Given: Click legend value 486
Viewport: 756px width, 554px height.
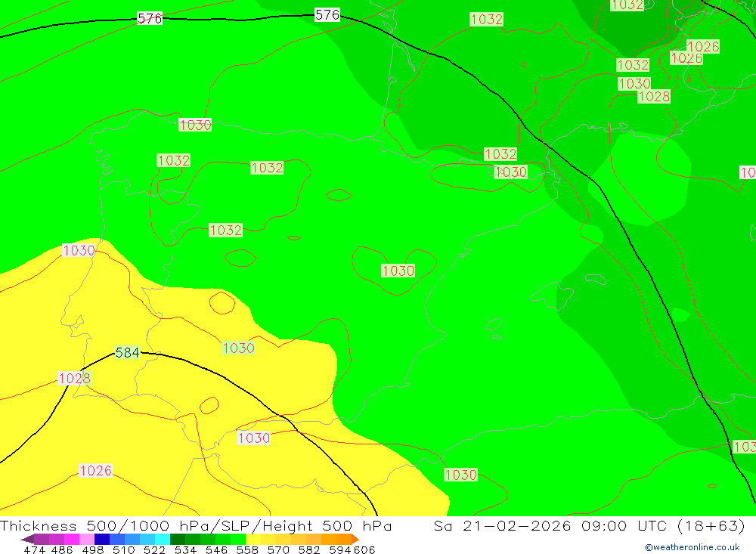Looking at the screenshot, I should coord(62,549).
